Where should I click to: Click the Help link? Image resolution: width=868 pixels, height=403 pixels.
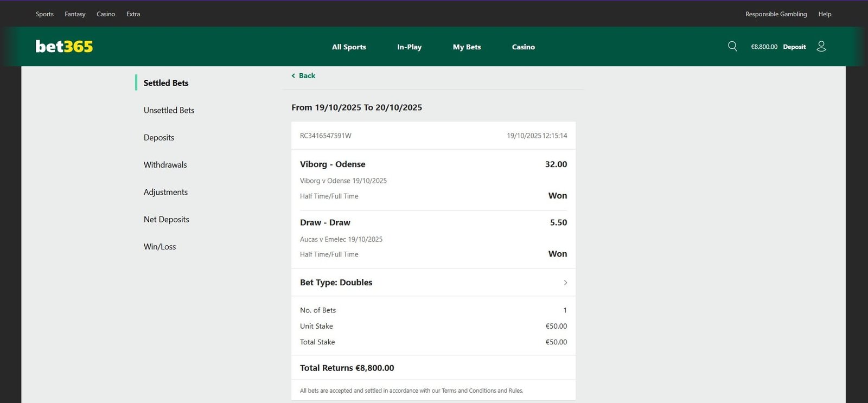825,14
